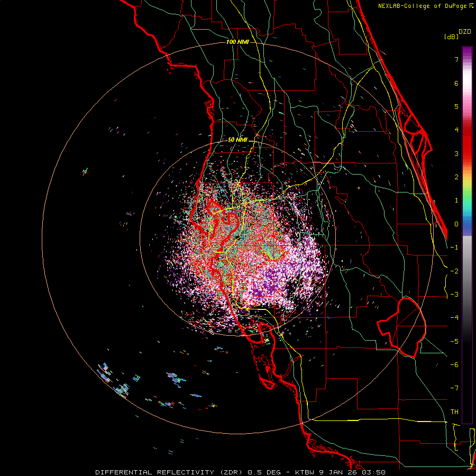This screenshot has width=476, height=476.
Task: Click the "DIFFERENTIAL REFLECTIVITY (ZDR)" caption at bottom
Action: (169, 472)
